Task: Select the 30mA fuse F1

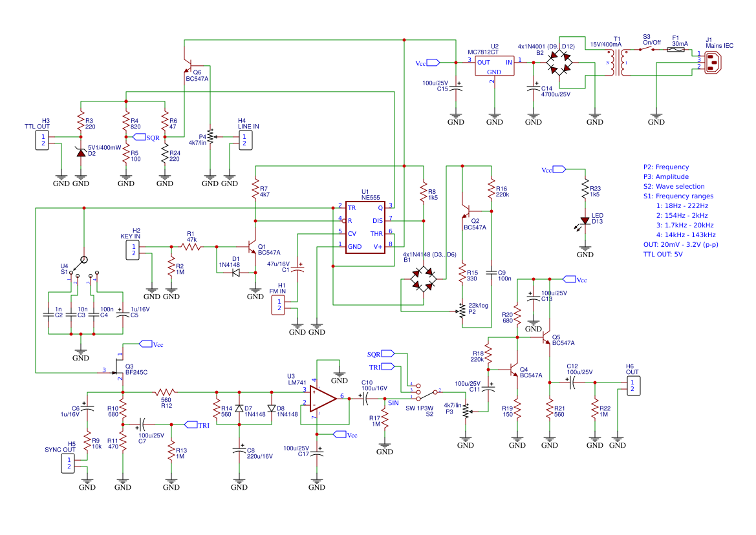Action: click(x=675, y=49)
